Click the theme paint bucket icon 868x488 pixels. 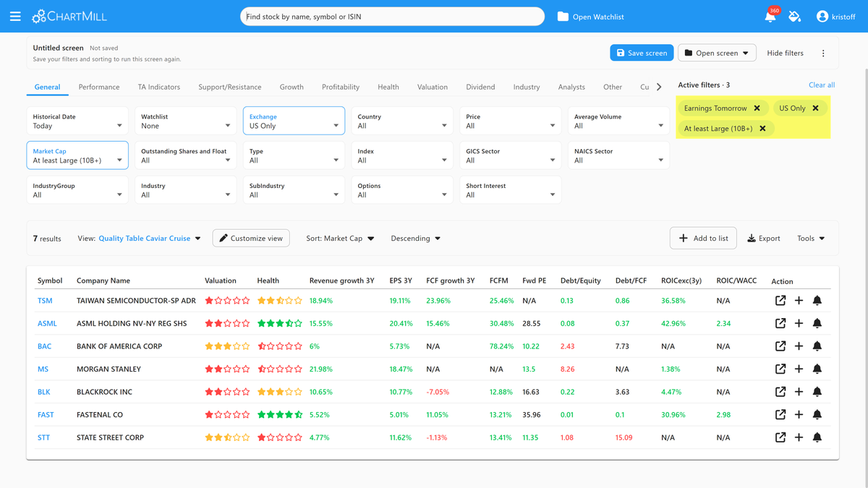(795, 16)
